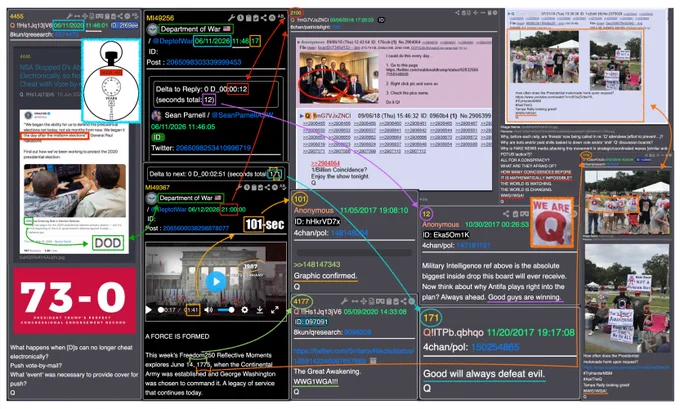This screenshot has height=409, width=680.
Task: Click the wrench icon on post 4455
Action: [69, 16]
